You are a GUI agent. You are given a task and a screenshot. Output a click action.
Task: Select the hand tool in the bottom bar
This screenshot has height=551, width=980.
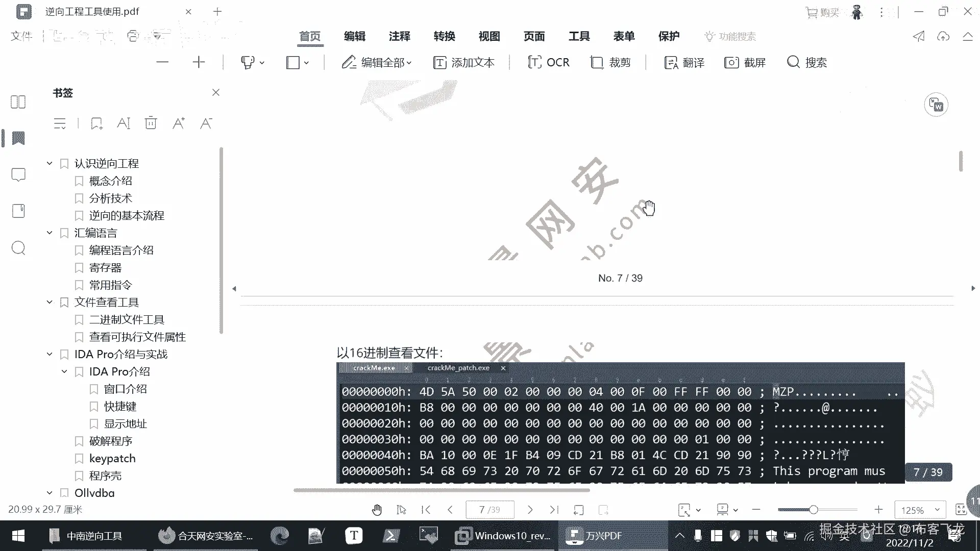[x=377, y=510]
